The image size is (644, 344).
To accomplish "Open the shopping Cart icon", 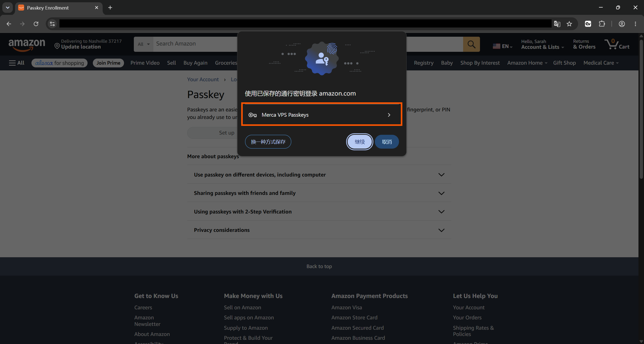I will 617,44.
